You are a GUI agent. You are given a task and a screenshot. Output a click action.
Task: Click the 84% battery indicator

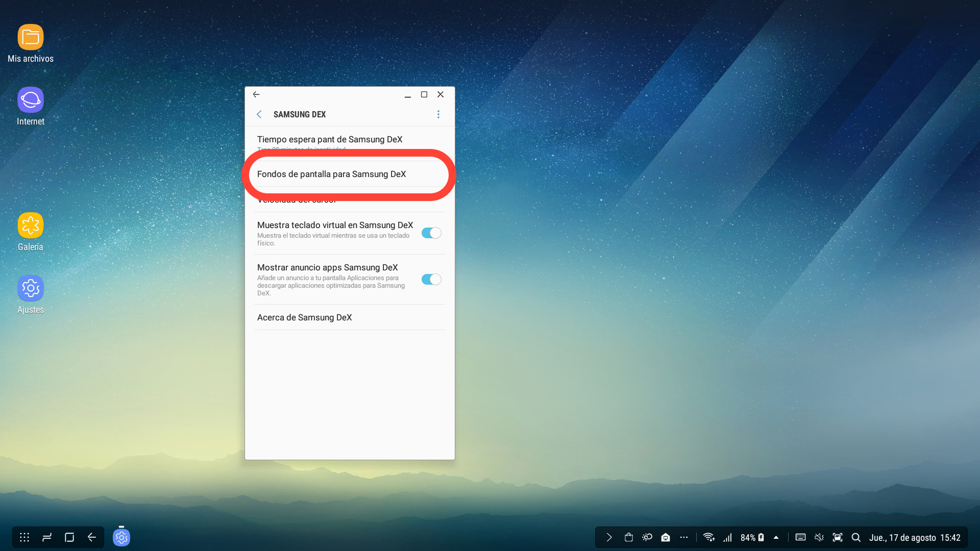[752, 537]
